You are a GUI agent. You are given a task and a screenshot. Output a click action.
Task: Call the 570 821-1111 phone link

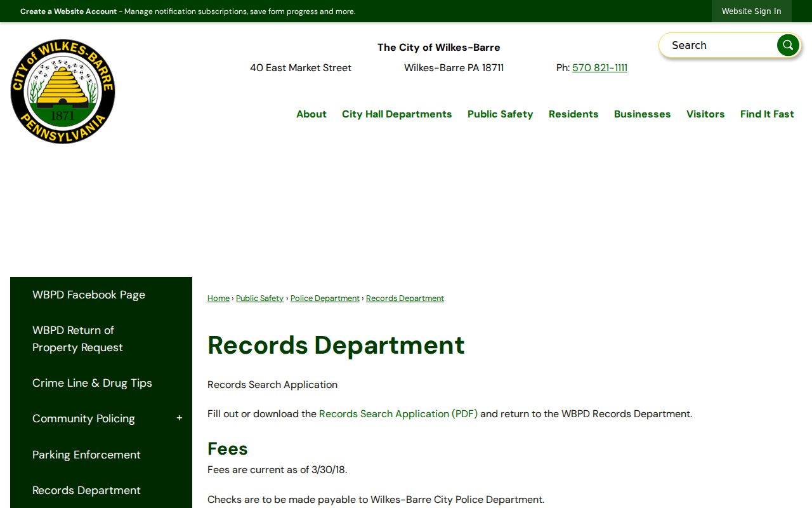599,68
